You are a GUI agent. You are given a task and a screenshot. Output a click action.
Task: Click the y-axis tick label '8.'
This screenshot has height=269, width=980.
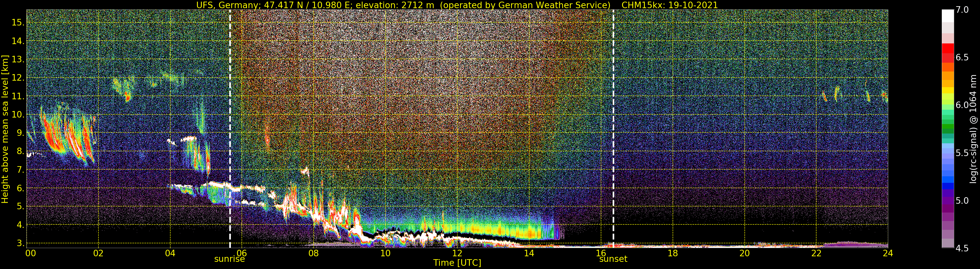click(20, 151)
